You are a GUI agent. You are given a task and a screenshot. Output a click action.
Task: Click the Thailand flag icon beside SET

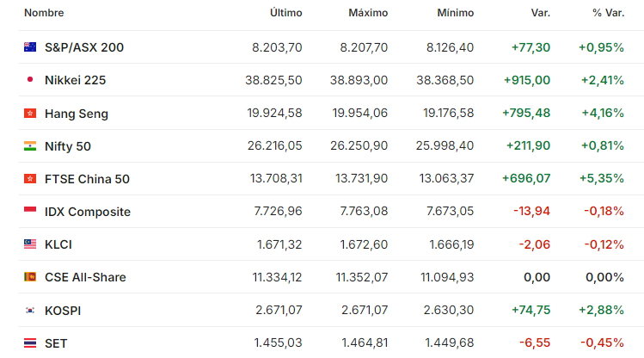(x=30, y=343)
